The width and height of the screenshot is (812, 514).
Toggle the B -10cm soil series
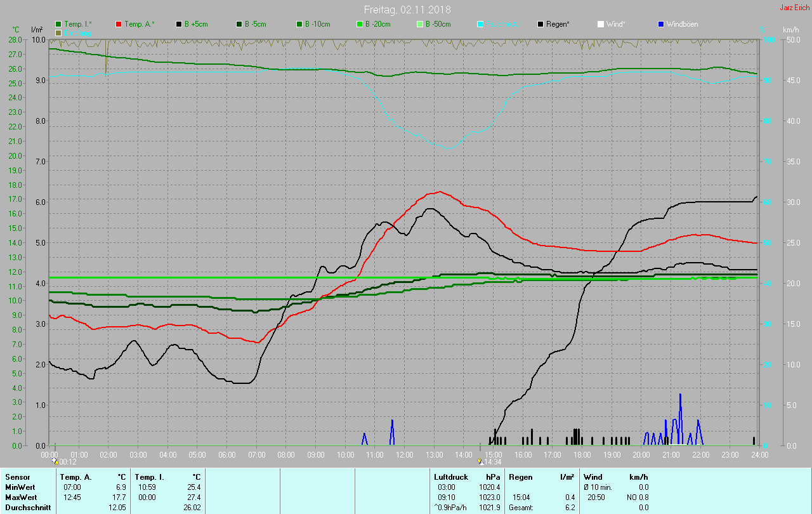pyautogui.click(x=299, y=24)
